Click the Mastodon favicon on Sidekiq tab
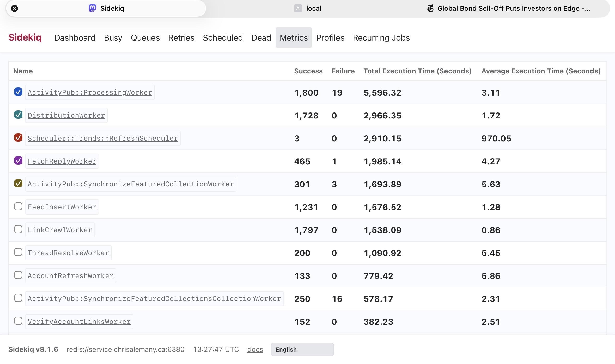The image size is (615, 364). pos(92,8)
